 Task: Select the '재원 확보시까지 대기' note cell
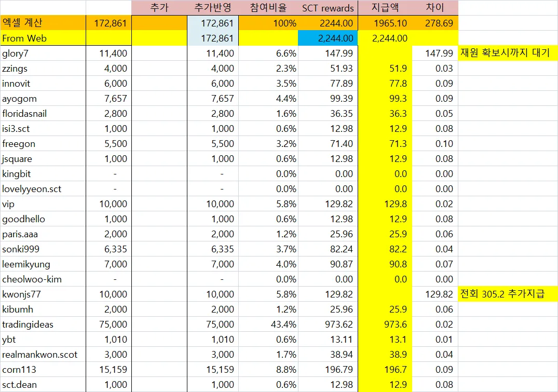click(x=508, y=53)
